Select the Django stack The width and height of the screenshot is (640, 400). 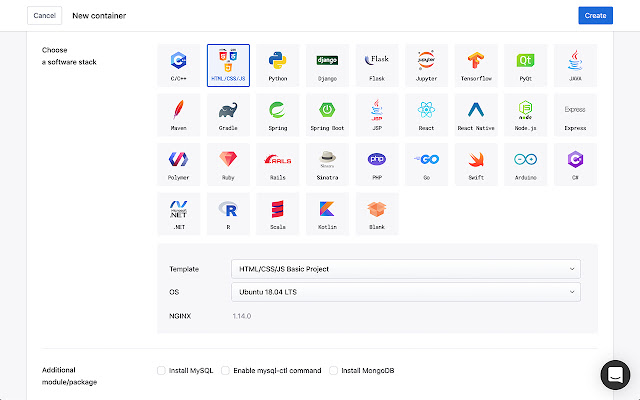tap(327, 65)
